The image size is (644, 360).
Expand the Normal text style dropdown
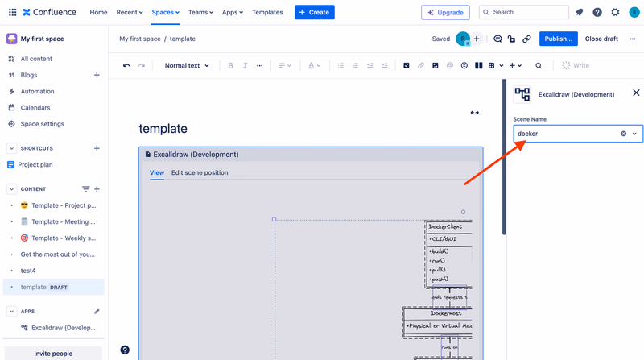tap(187, 65)
